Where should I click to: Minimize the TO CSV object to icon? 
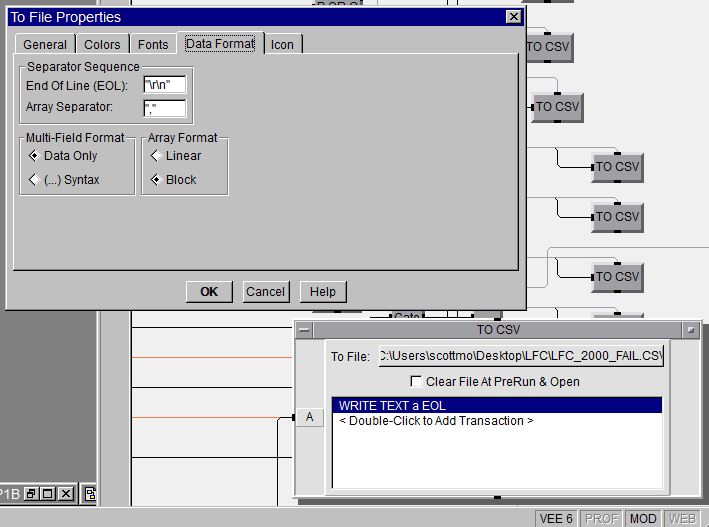[x=689, y=330]
